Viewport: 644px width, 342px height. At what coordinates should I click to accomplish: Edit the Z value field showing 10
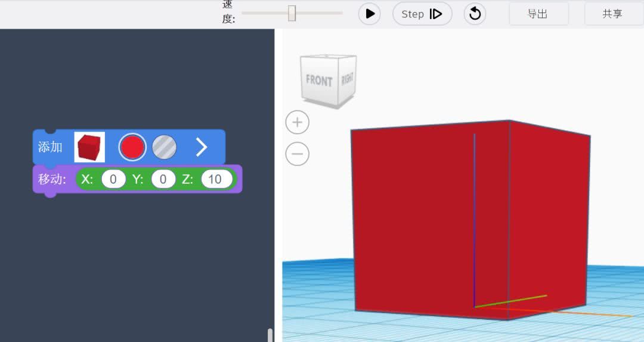tap(216, 179)
